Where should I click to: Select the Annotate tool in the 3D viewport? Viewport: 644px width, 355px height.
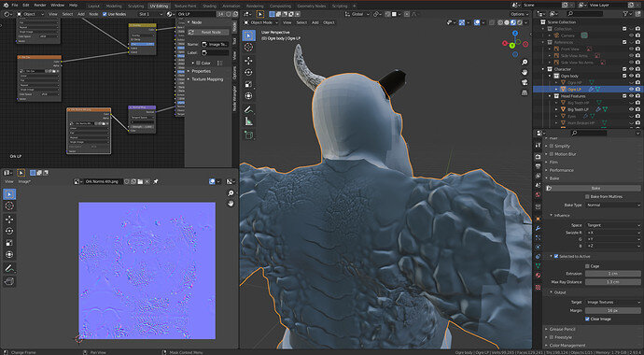pos(248,109)
